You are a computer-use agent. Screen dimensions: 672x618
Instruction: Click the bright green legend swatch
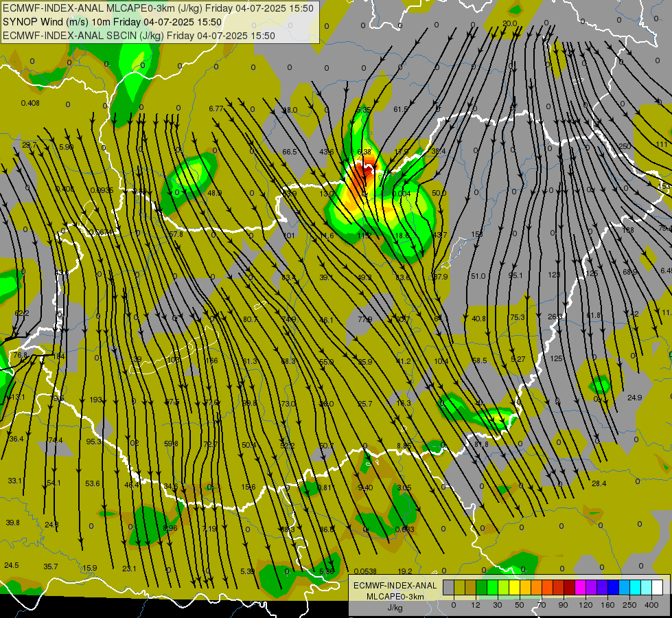(492, 587)
